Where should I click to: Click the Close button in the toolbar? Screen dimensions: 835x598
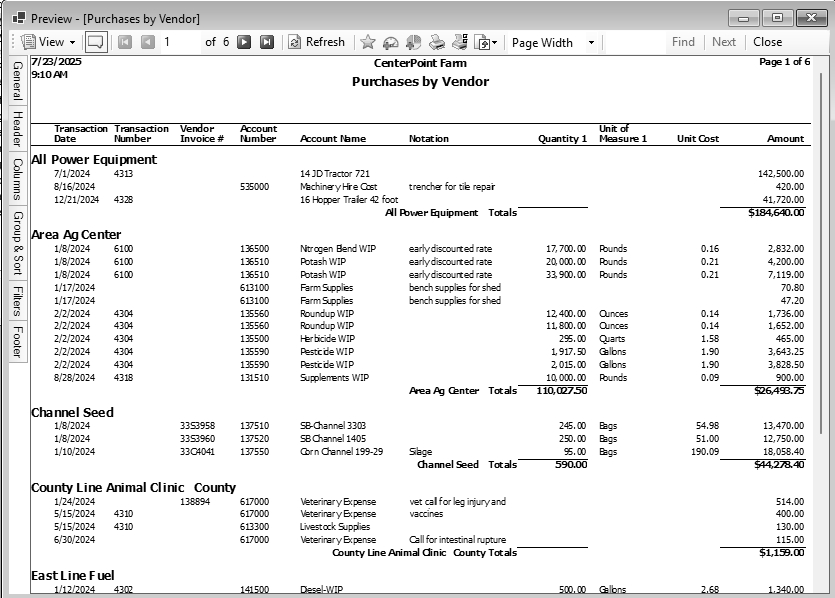pos(768,42)
